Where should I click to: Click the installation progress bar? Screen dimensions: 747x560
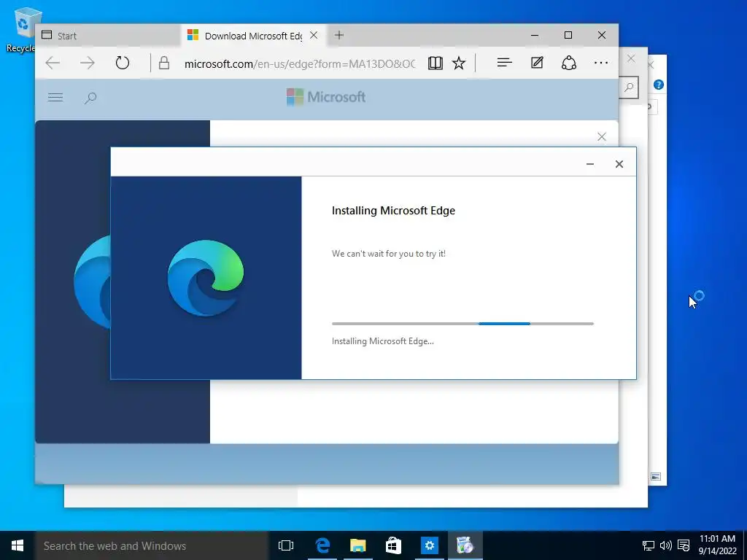(462, 324)
